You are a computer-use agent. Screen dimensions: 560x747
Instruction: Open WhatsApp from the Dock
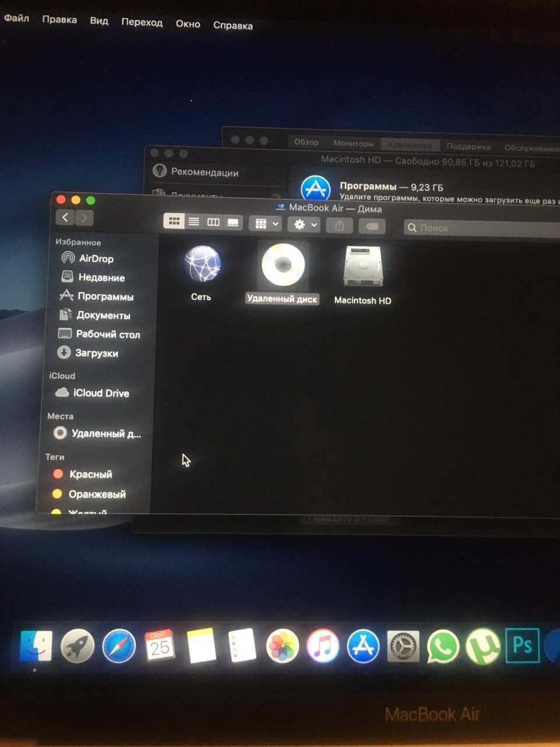(443, 646)
